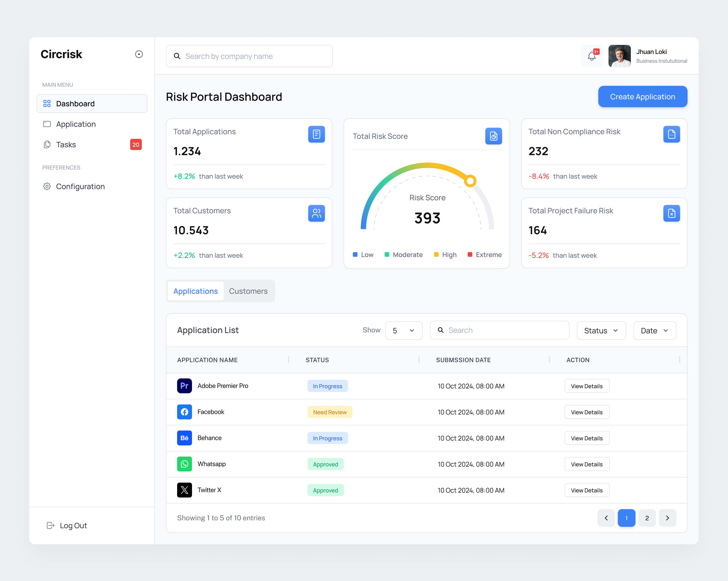Viewport: 728px width, 581px height.
Task: View Details for the Facebook application
Action: point(586,412)
